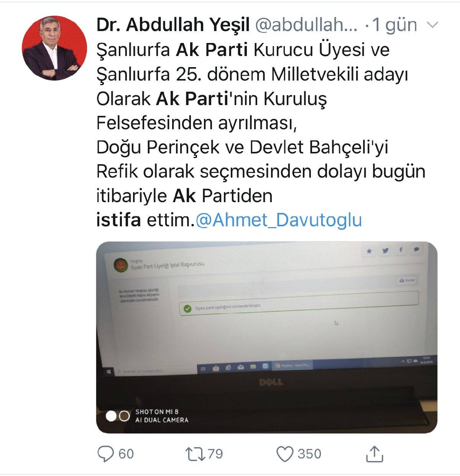Open Dr. Abdullah Yeşil's profile picture
The height and width of the screenshot is (476, 460).
tap(54, 48)
